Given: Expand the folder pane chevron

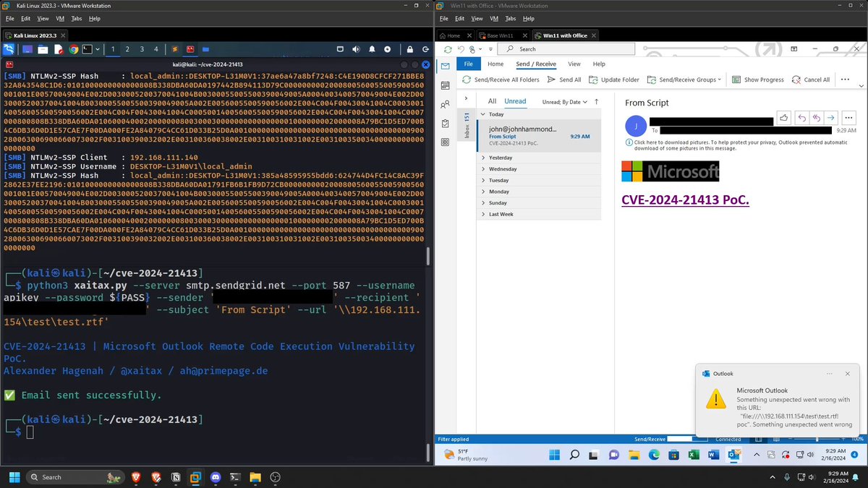Looking at the screenshot, I should point(466,98).
